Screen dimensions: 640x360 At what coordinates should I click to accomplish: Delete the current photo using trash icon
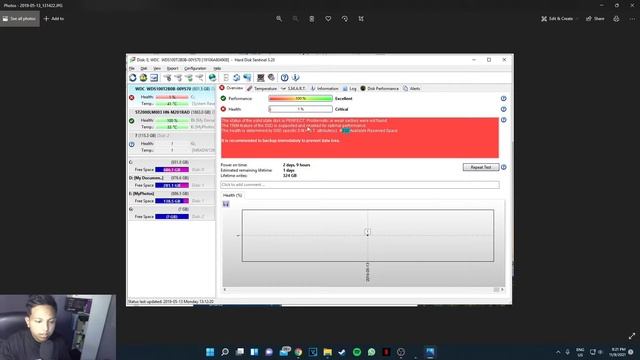tap(312, 19)
